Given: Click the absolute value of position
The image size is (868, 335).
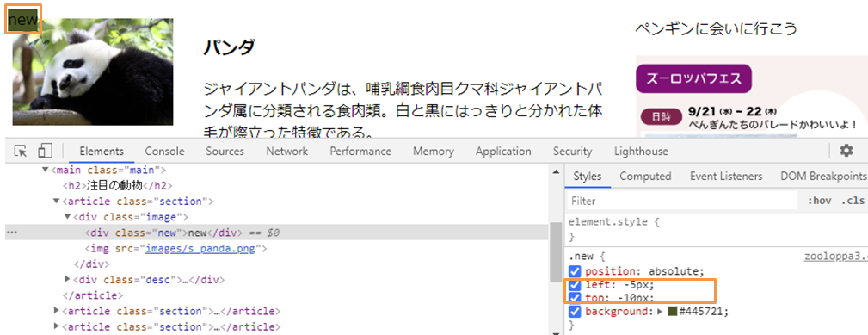Looking at the screenshot, I should point(674,271).
